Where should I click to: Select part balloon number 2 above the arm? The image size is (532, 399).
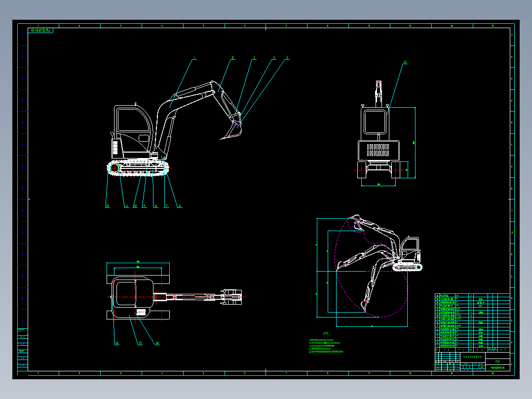pyautogui.click(x=233, y=58)
